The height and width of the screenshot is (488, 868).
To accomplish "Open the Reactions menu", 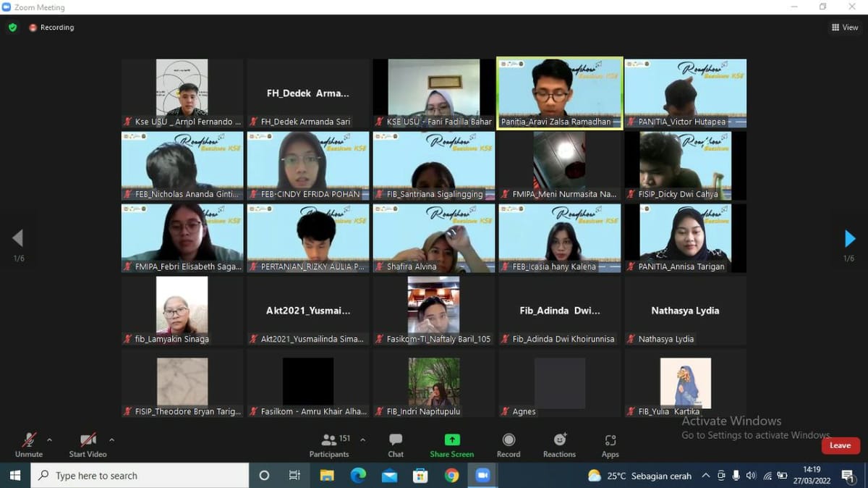I will click(559, 439).
